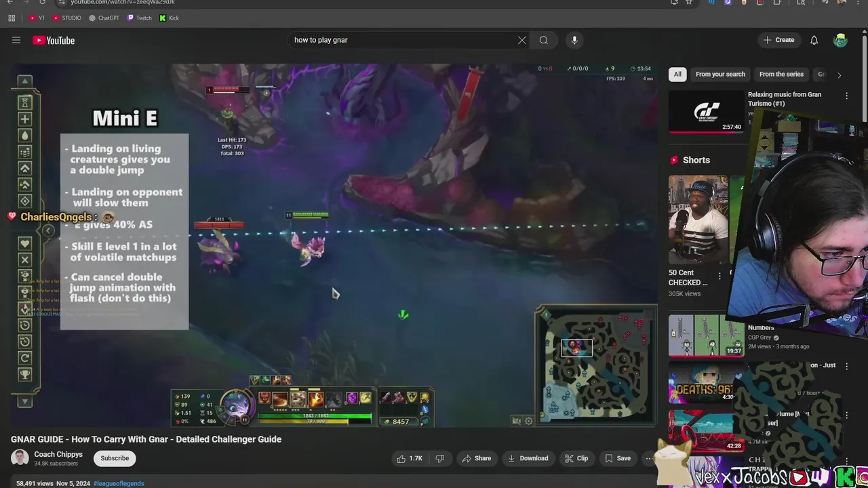Open the ChatGPT bookmark
Image resolution: width=868 pixels, height=488 pixels.
point(104,18)
